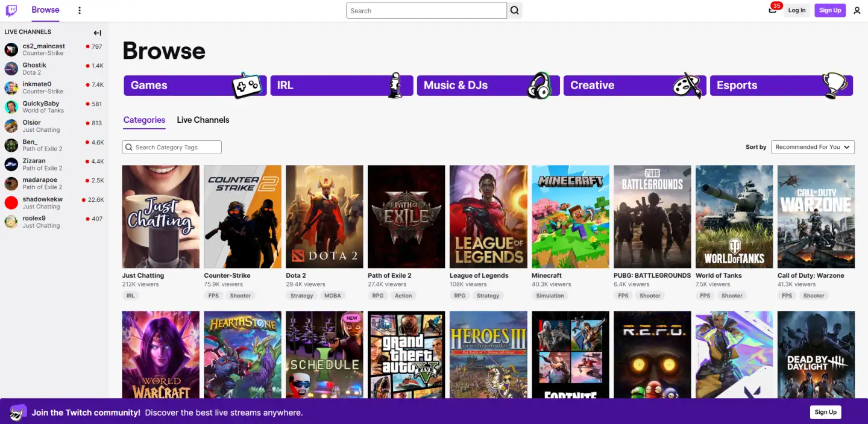Click Ghostik channel avatar
868x424 pixels.
pyautogui.click(x=11, y=69)
